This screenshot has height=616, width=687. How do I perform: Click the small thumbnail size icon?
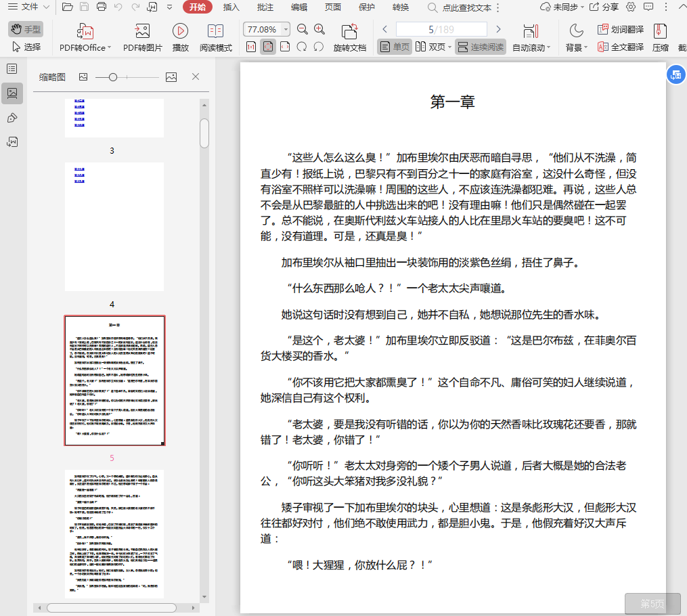click(83, 77)
